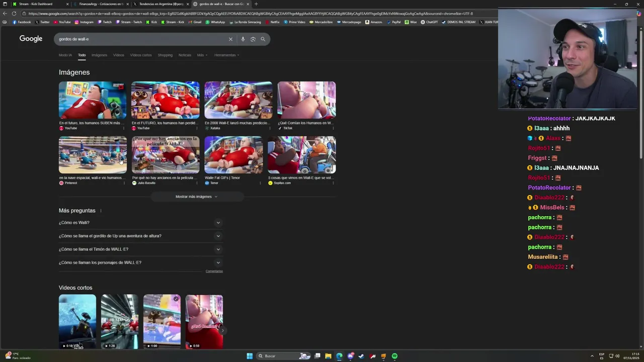Open the WhatsApp bookmark
The height and width of the screenshot is (362, 644).
[x=215, y=22]
